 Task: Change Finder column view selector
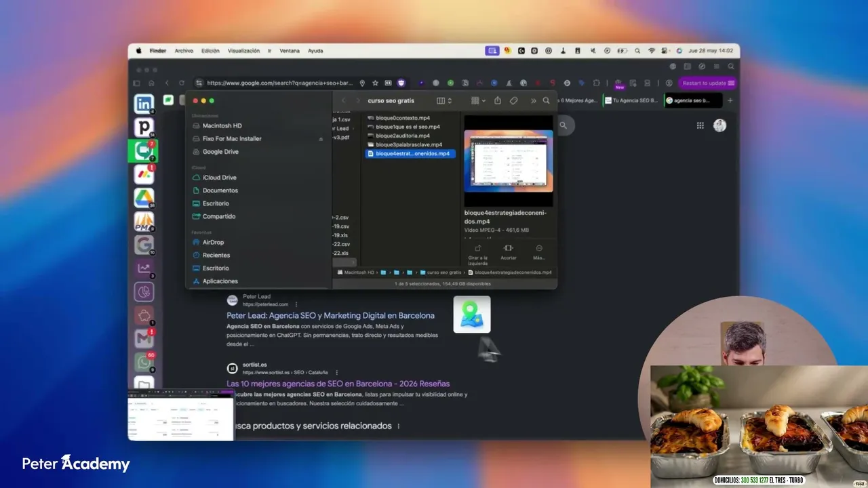(x=444, y=100)
